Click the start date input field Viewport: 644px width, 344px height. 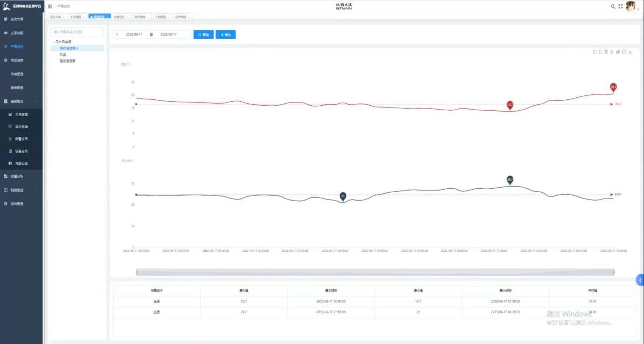pos(134,35)
